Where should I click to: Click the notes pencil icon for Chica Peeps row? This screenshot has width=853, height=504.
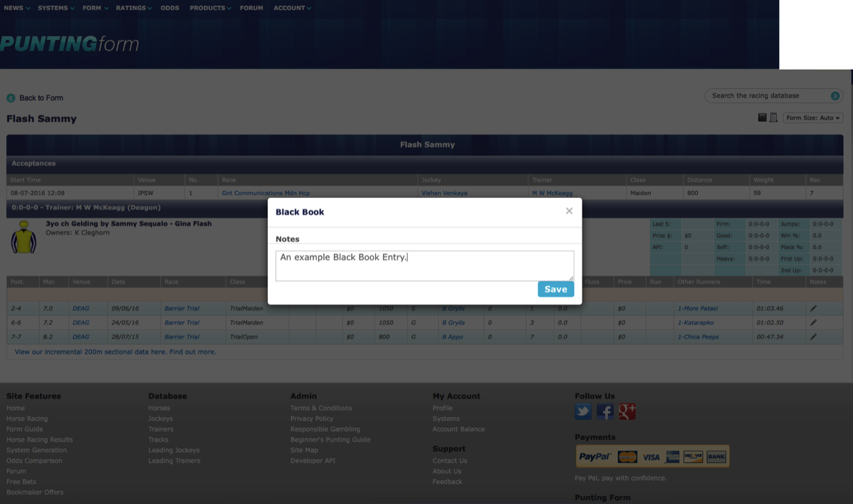pyautogui.click(x=813, y=337)
